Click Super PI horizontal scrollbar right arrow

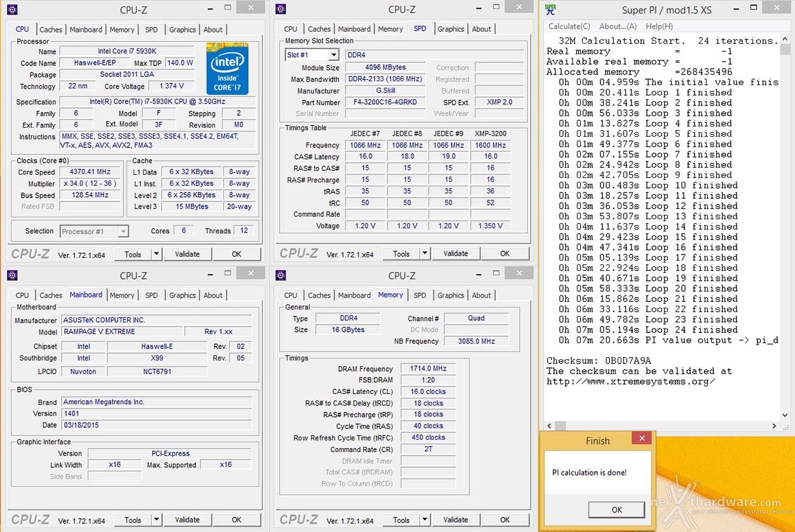coord(774,426)
